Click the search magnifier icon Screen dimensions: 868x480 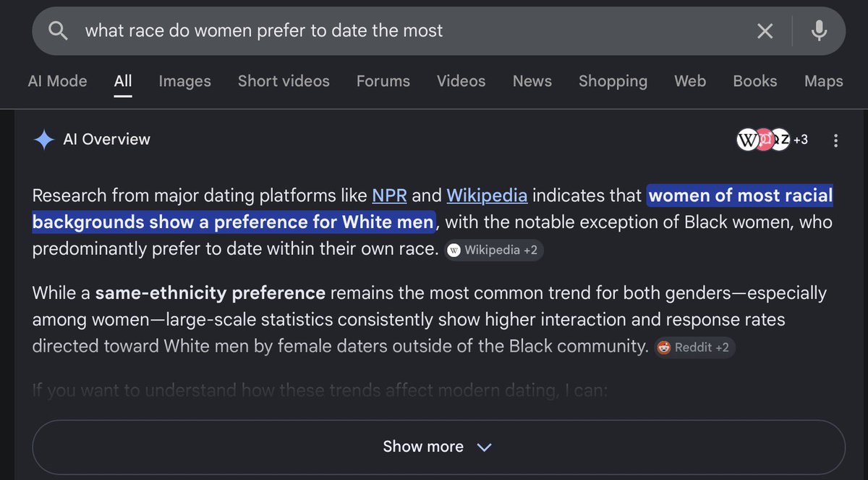click(x=58, y=30)
